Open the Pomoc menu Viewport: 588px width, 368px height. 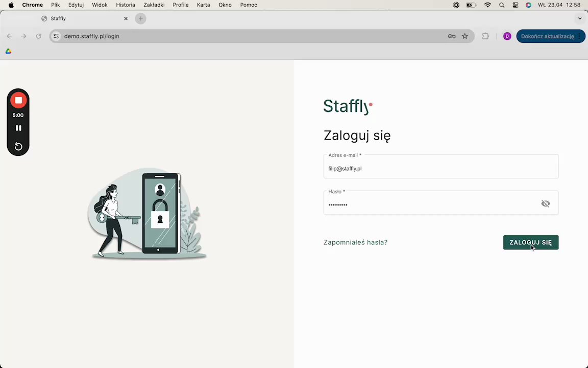(x=249, y=5)
